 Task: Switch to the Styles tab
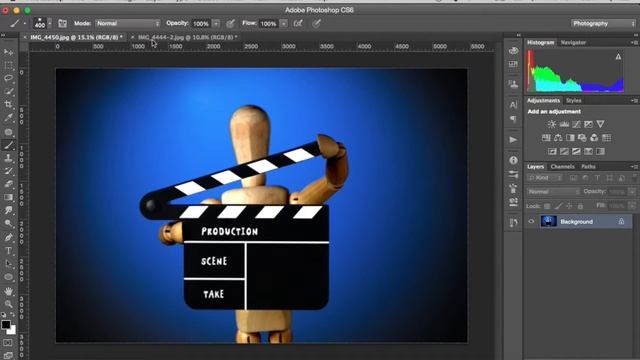point(573,100)
